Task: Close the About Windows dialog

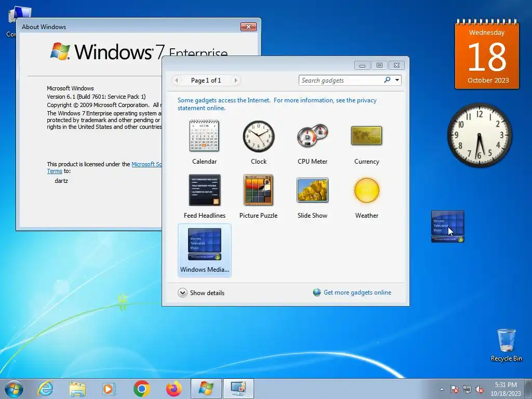Action: (x=248, y=27)
